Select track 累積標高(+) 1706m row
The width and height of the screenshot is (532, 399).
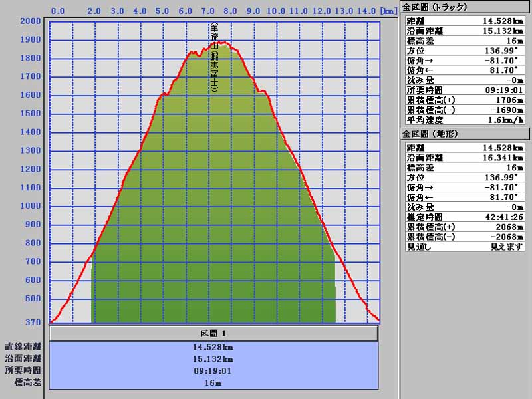tap(464, 100)
